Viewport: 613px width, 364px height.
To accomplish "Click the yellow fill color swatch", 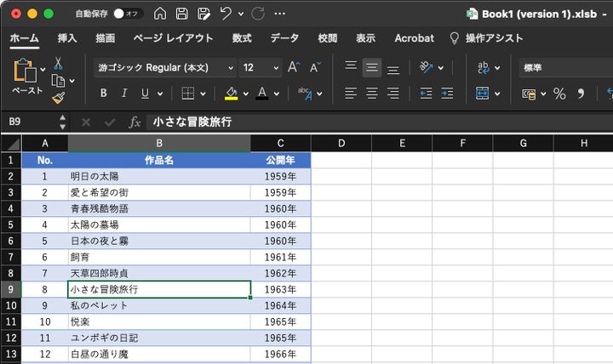I will tap(232, 94).
